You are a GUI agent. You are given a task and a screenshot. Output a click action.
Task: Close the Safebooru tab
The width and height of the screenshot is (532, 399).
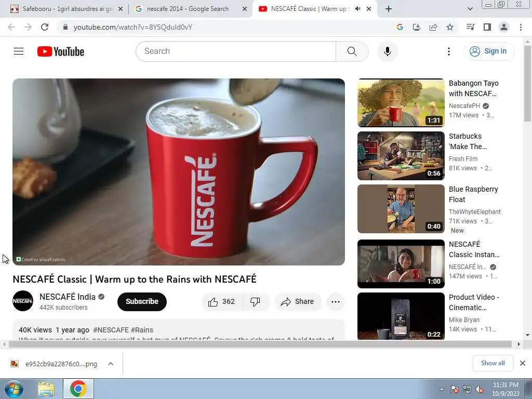click(x=121, y=9)
